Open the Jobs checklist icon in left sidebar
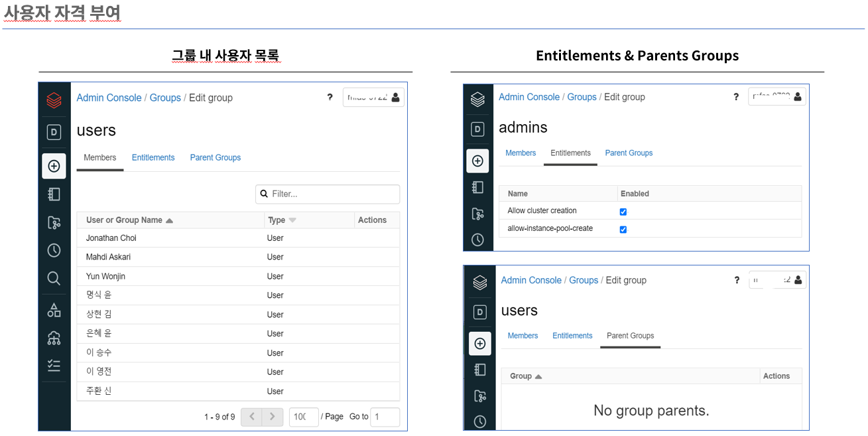Viewport: 868px width, 436px height. pyautogui.click(x=54, y=366)
